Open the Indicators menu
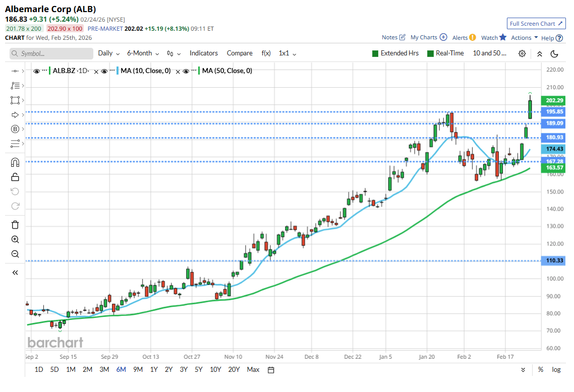 pos(204,53)
